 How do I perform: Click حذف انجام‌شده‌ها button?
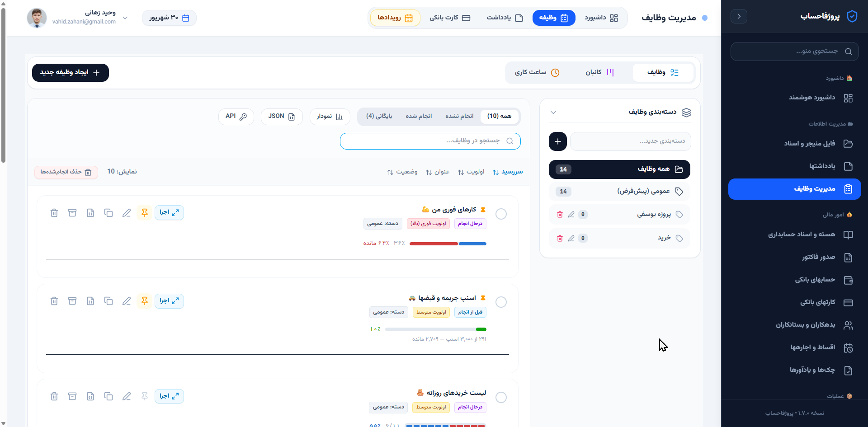tap(66, 172)
